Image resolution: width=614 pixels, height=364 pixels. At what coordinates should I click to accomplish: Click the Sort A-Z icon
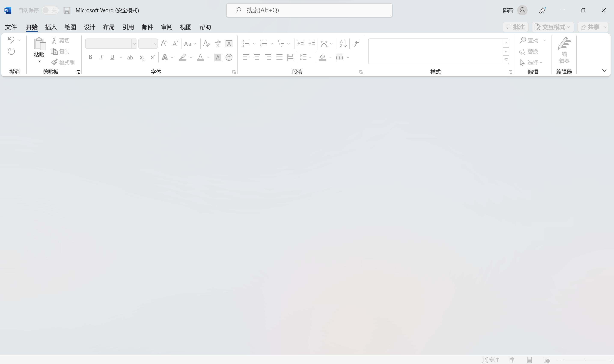[343, 44]
